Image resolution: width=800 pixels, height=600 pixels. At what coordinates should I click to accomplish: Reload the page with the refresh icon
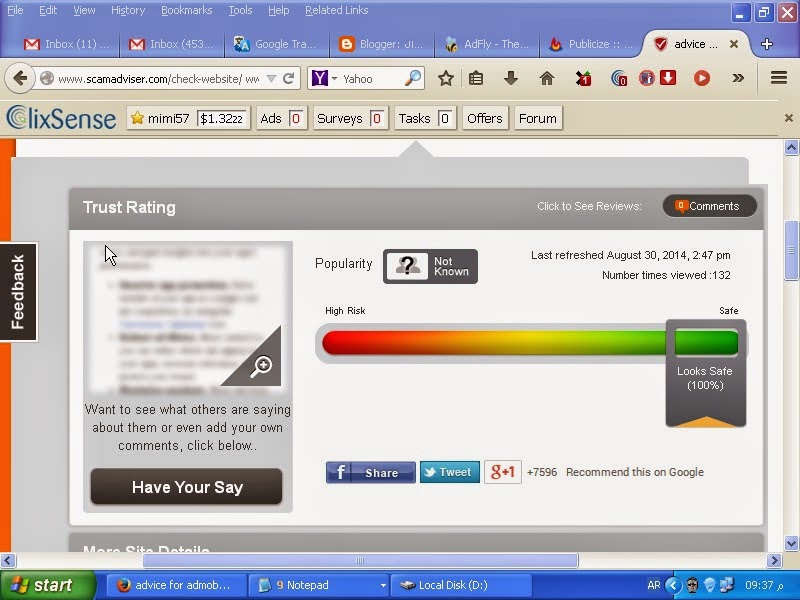289,79
